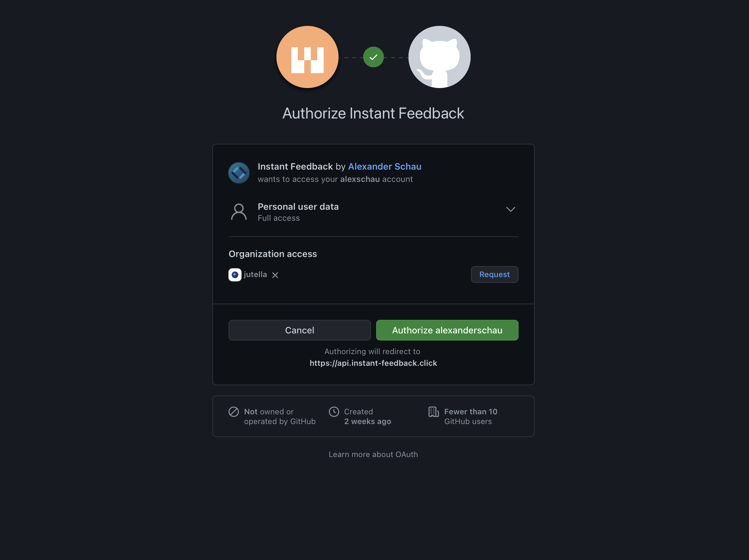Open the Learn more about OAuth link

[373, 454]
